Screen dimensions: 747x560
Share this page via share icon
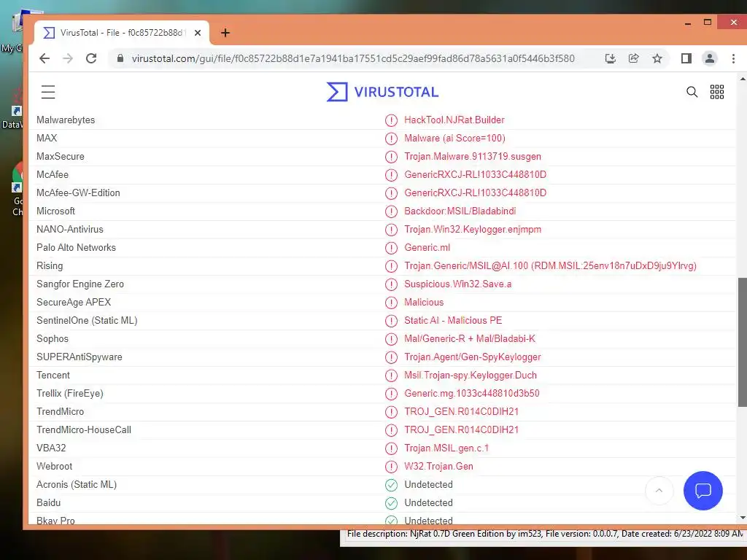pyautogui.click(x=634, y=58)
